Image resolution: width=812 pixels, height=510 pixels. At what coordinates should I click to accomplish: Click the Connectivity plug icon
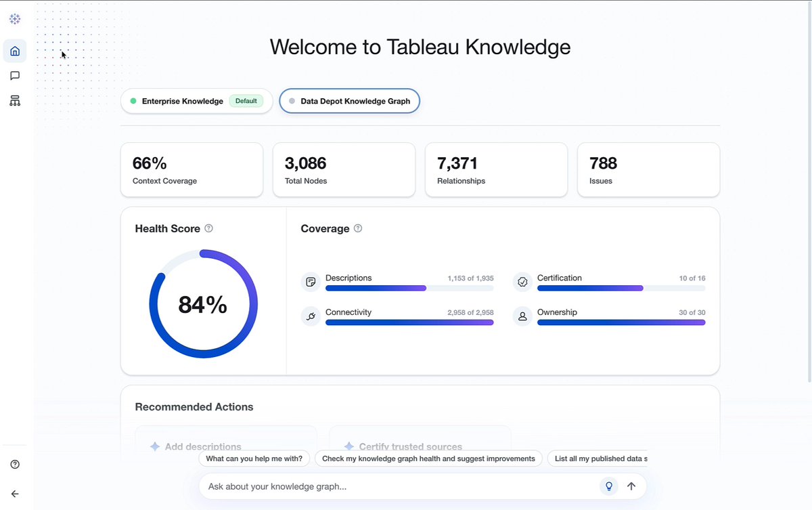tap(311, 316)
